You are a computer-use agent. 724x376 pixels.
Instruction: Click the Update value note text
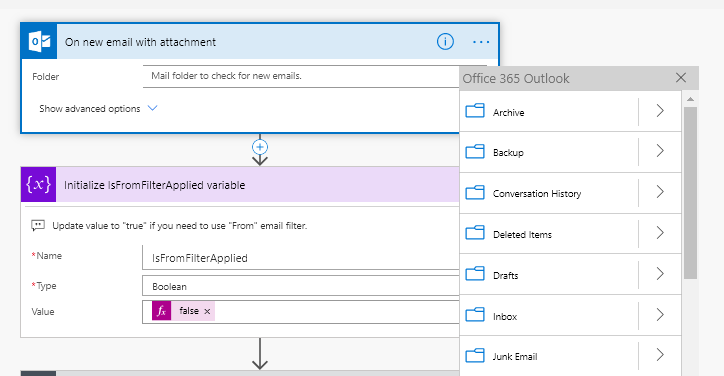(180, 226)
